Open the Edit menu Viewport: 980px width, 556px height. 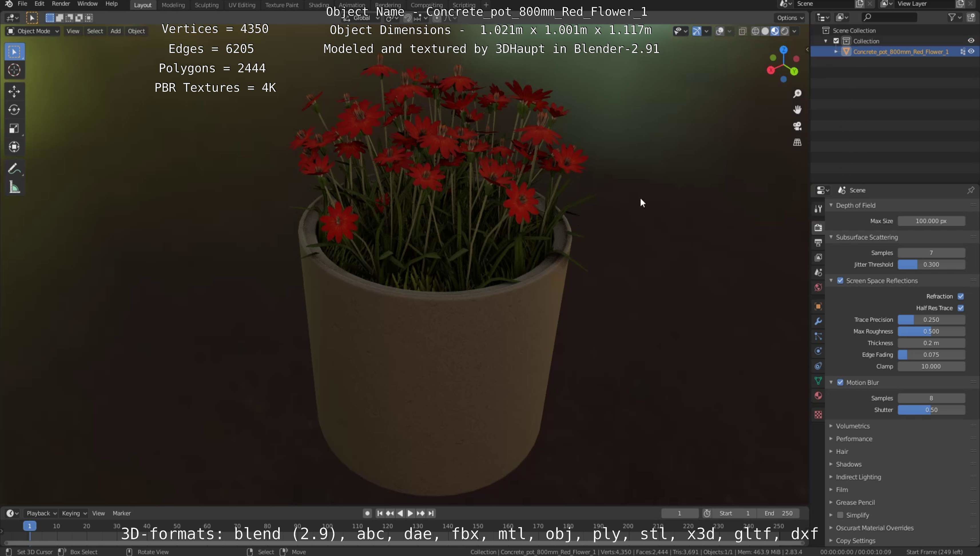pos(39,4)
